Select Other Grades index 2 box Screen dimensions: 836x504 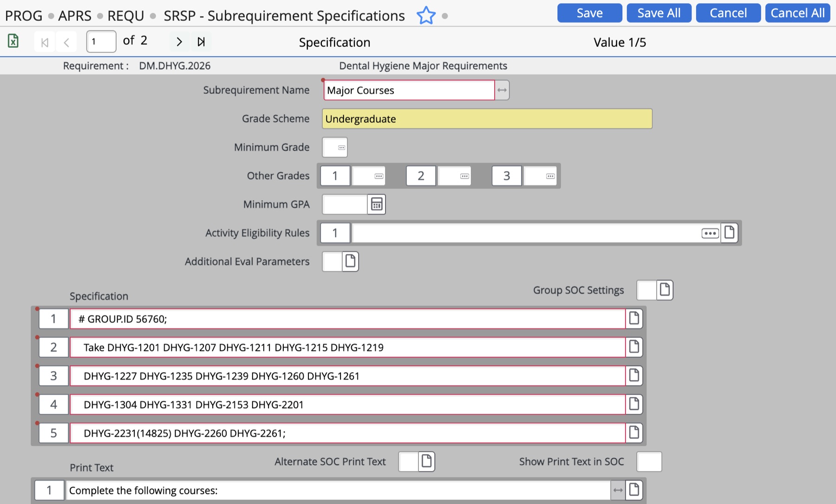pos(421,176)
